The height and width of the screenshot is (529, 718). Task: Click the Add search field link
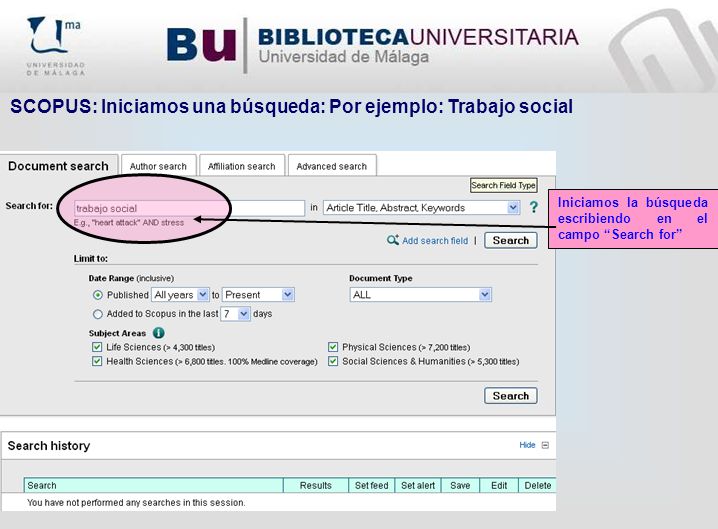(x=435, y=240)
